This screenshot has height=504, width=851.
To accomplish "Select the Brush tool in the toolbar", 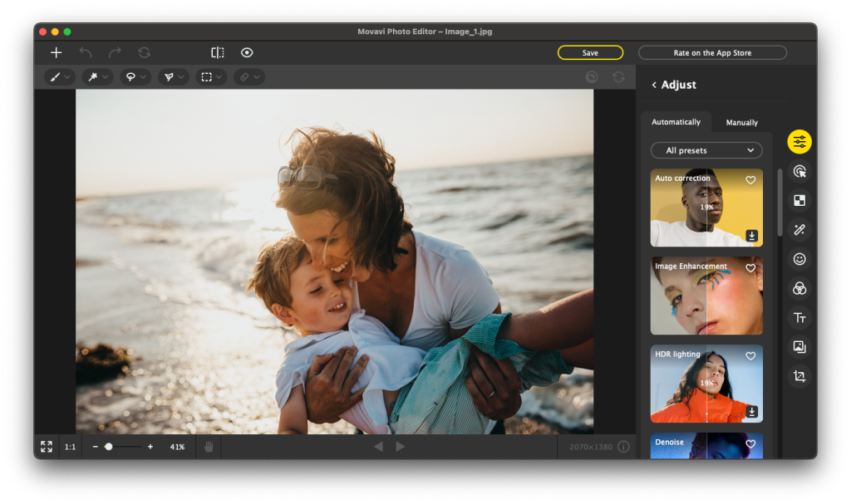I will tap(55, 76).
